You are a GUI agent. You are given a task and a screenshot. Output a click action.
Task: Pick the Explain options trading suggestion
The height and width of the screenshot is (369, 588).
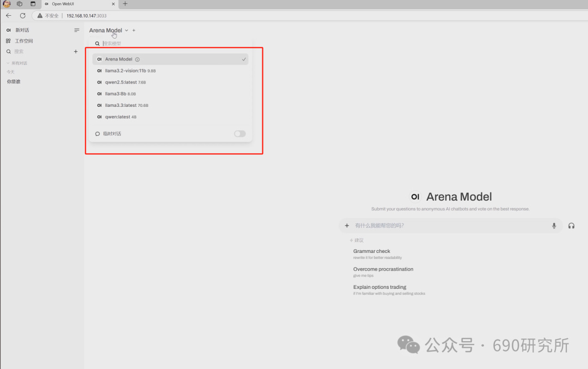[389, 290]
